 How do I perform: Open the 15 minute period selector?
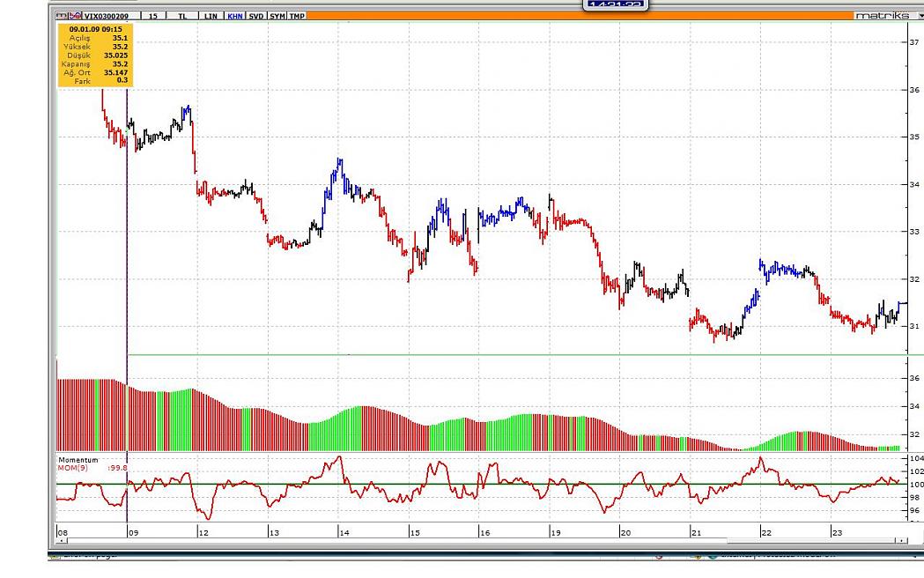coord(153,16)
